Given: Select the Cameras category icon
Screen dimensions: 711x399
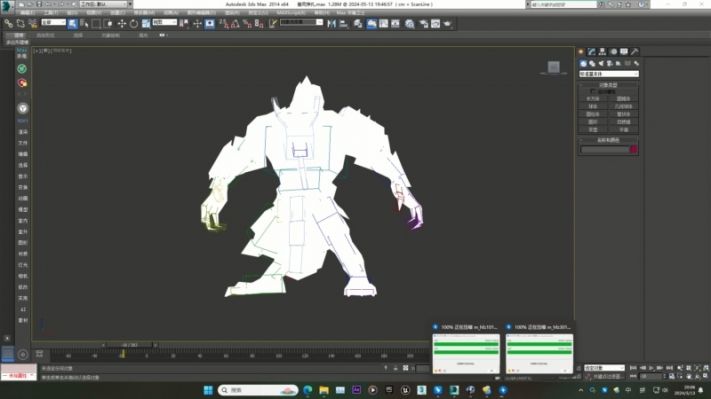Looking at the screenshot, I should click(x=610, y=63).
